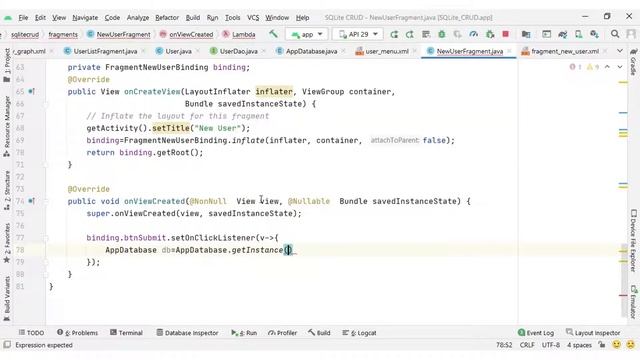Viewport: 640px width, 360px height.
Task: Open the Refactor menu
Action: coord(167,18)
